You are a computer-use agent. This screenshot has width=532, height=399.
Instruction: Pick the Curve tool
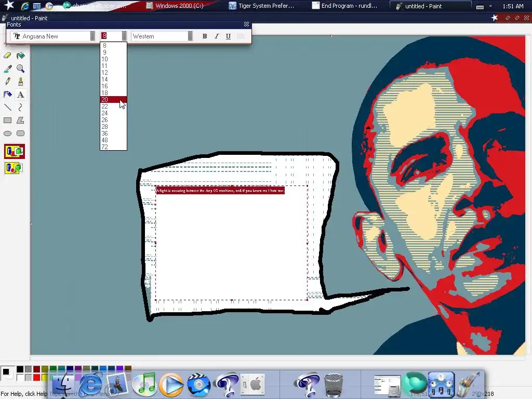21,108
